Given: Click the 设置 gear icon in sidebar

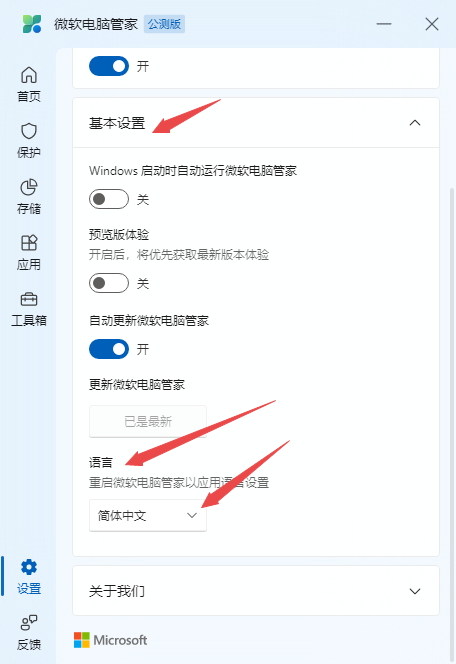Looking at the screenshot, I should 29,567.
